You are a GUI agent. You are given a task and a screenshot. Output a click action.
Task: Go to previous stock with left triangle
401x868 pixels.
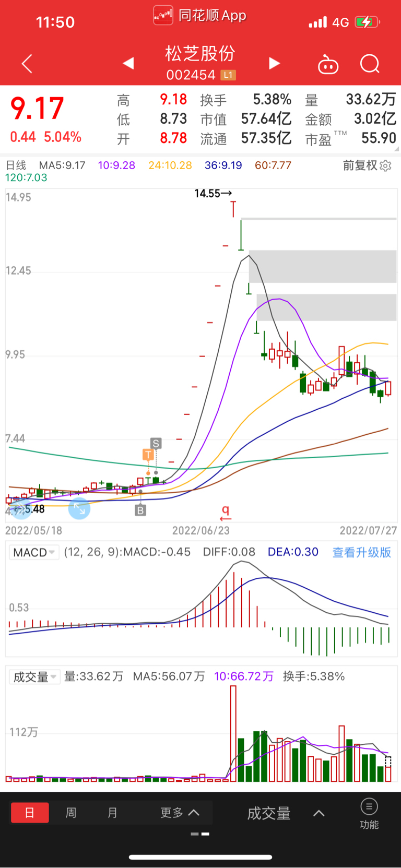click(128, 63)
